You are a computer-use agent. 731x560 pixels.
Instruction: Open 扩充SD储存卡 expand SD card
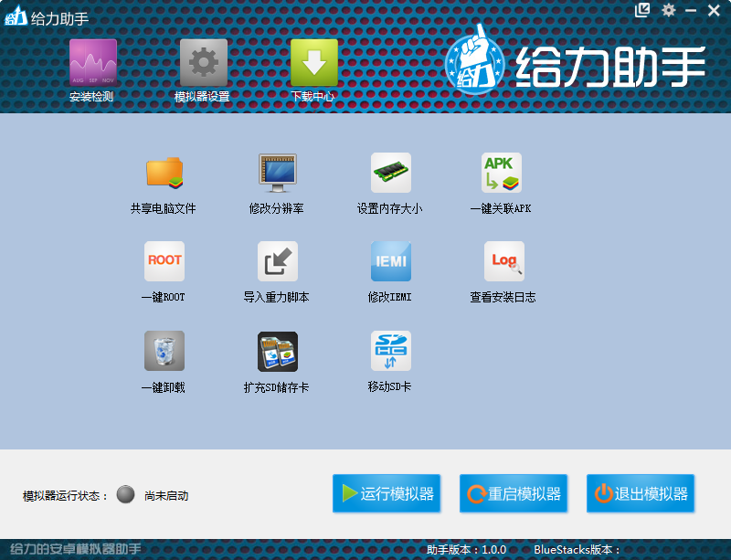click(x=278, y=351)
